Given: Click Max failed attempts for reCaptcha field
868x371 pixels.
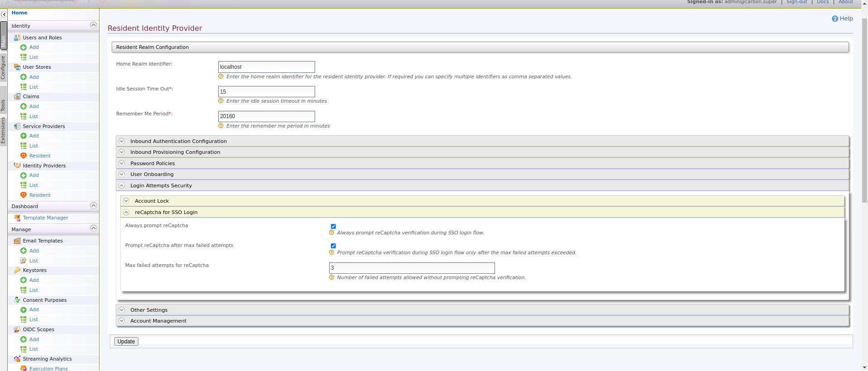Looking at the screenshot, I should tap(412, 268).
